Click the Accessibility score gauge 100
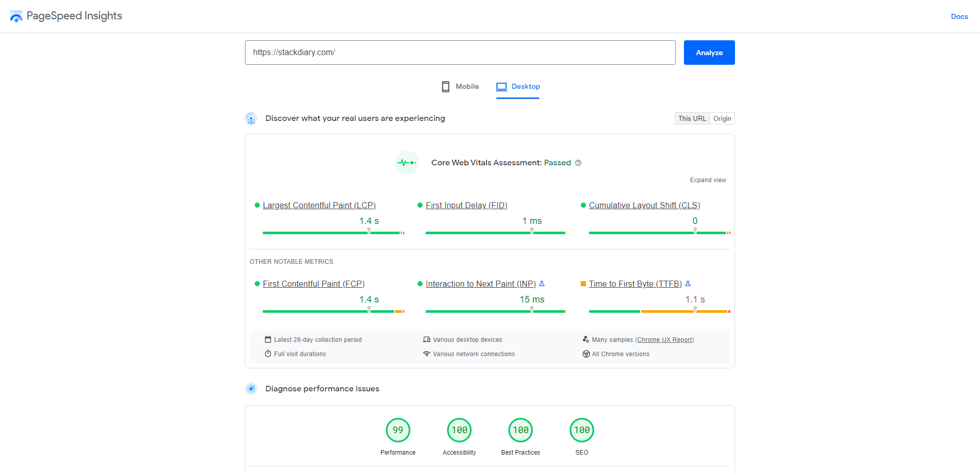 point(459,430)
